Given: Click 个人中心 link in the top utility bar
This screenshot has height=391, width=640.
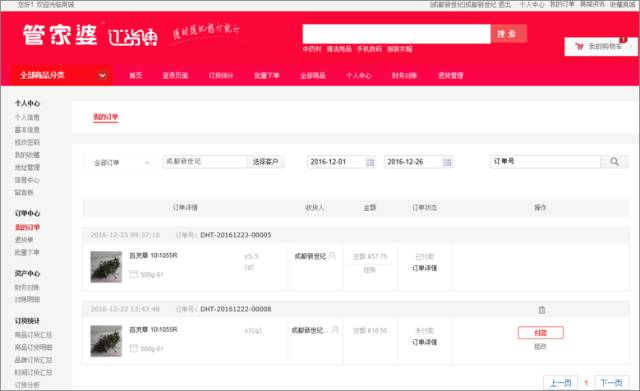Looking at the screenshot, I should click(532, 4).
